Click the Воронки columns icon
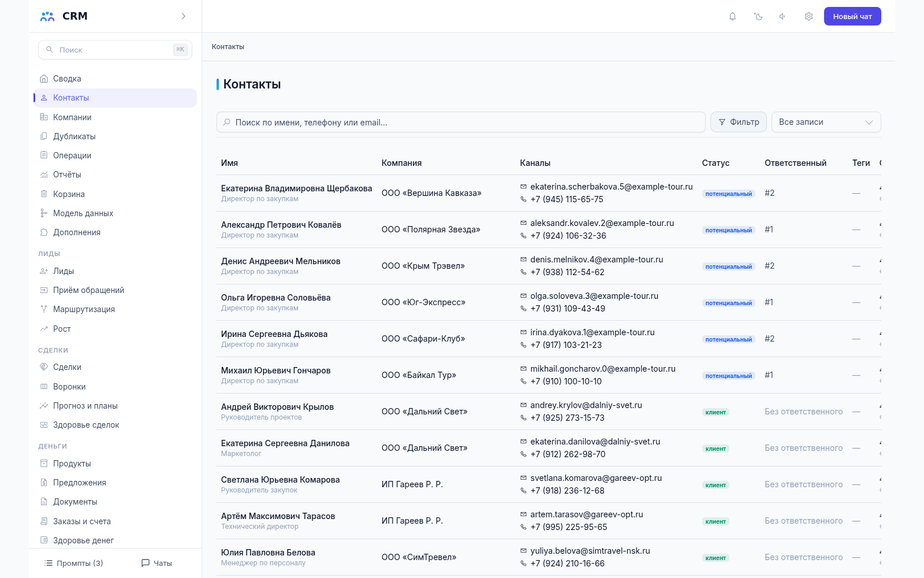The image size is (924, 578). tap(44, 387)
